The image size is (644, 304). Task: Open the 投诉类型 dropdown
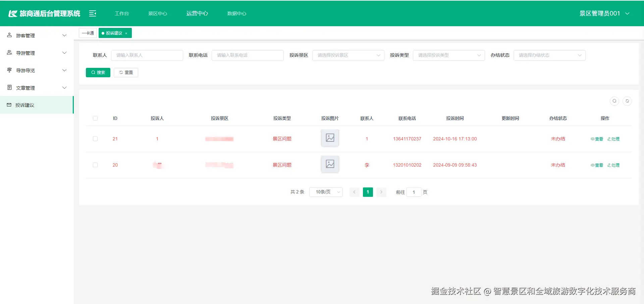[448, 55]
